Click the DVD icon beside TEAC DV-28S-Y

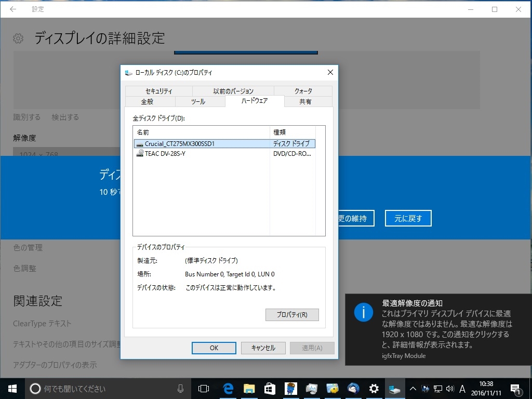139,153
